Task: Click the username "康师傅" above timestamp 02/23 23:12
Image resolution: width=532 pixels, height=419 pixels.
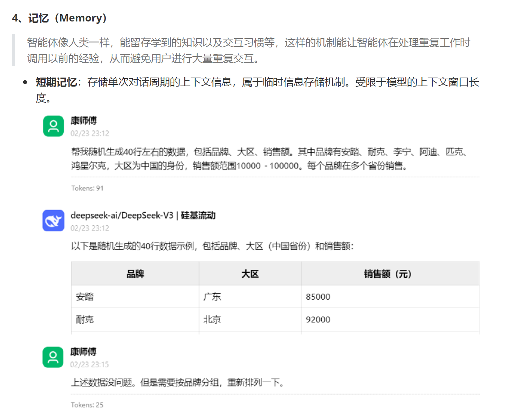Action: click(x=84, y=121)
